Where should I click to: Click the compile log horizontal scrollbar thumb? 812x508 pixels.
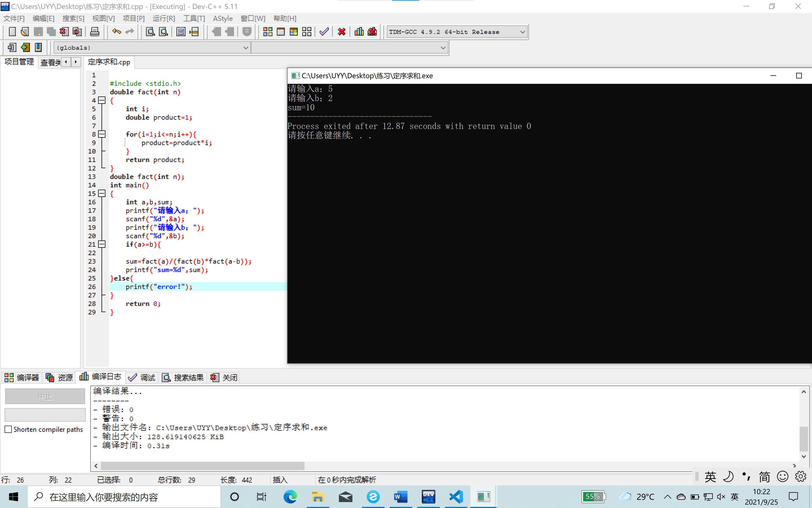(x=203, y=466)
